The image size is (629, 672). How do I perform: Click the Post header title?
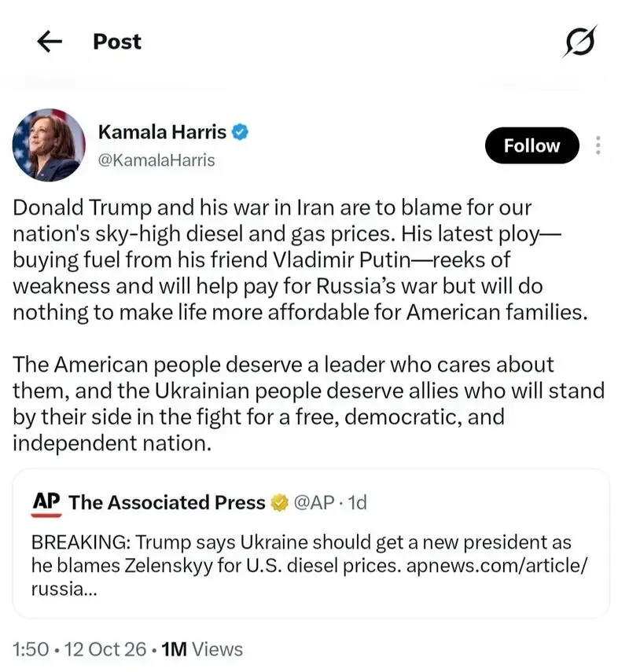coord(117,42)
